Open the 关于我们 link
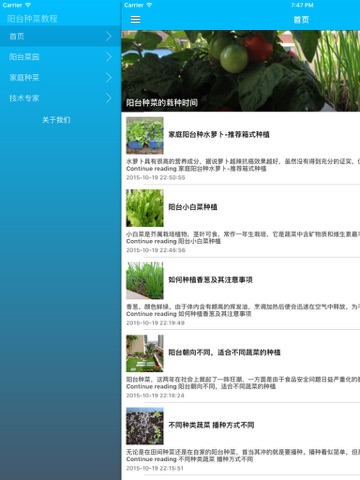Image resolution: width=360 pixels, height=480 pixels. point(56,120)
